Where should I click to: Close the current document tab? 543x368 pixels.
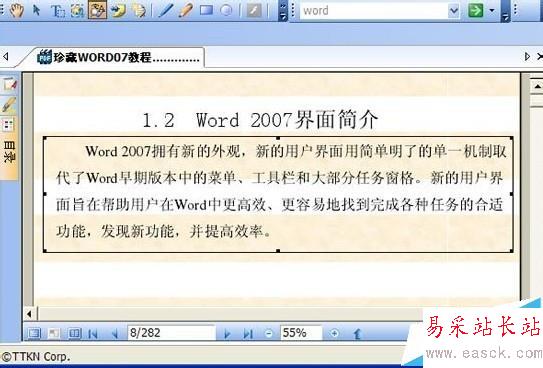[540, 56]
